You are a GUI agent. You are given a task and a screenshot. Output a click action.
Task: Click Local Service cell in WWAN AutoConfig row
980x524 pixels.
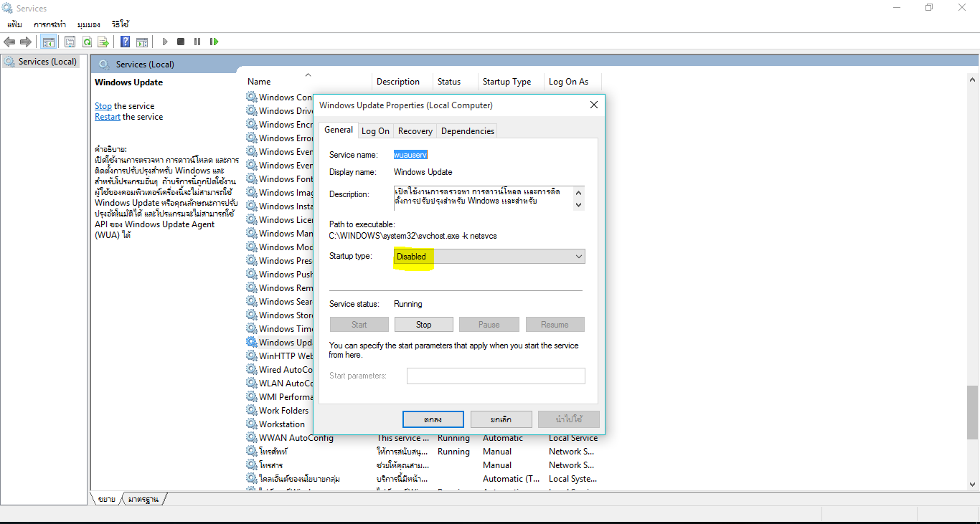click(573, 438)
